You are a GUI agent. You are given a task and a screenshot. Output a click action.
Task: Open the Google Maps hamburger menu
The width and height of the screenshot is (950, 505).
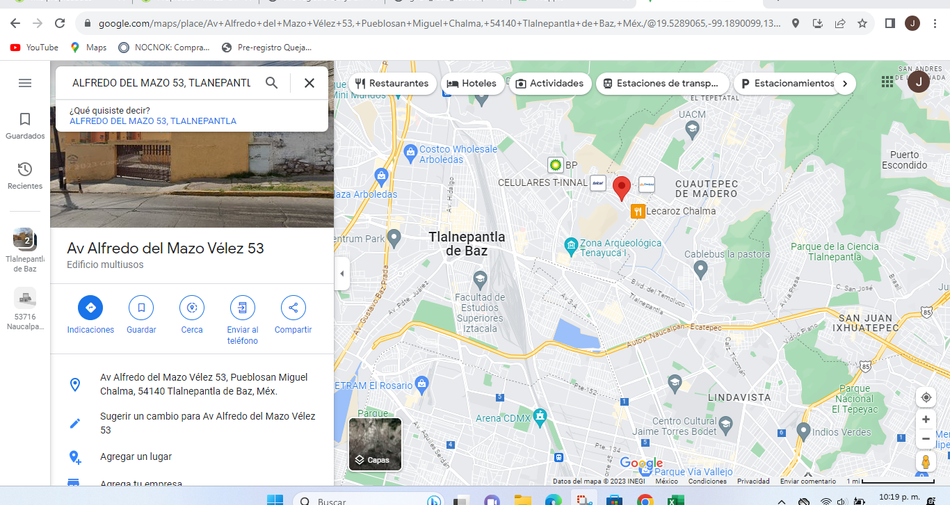coord(25,83)
